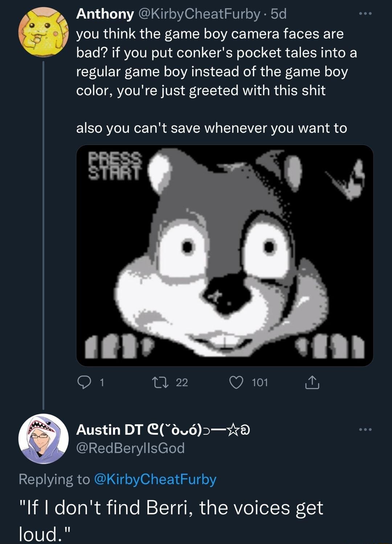392x544 pixels.
Task: Click @KirbyCheatFurby in the Replying to line
Action: 155,479
